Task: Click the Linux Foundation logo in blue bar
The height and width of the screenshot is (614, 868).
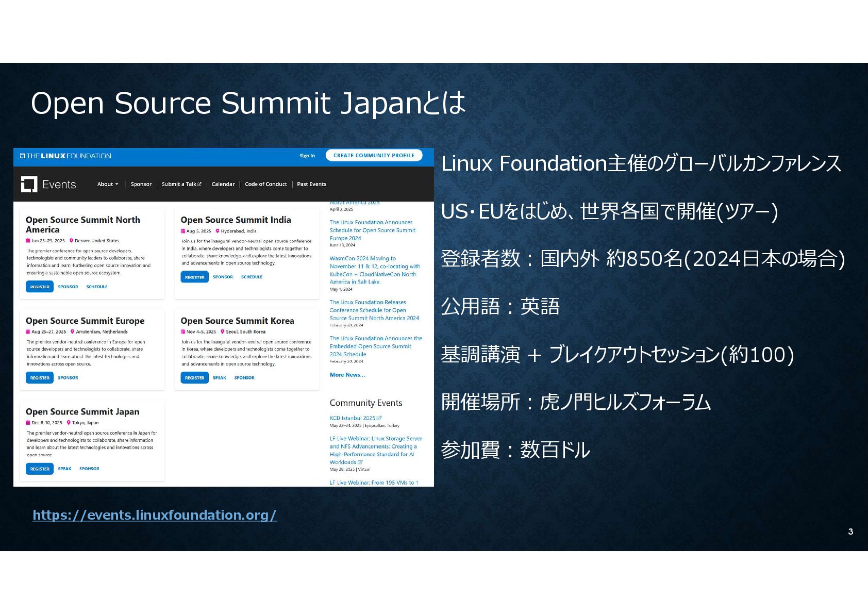Action: pos(65,156)
